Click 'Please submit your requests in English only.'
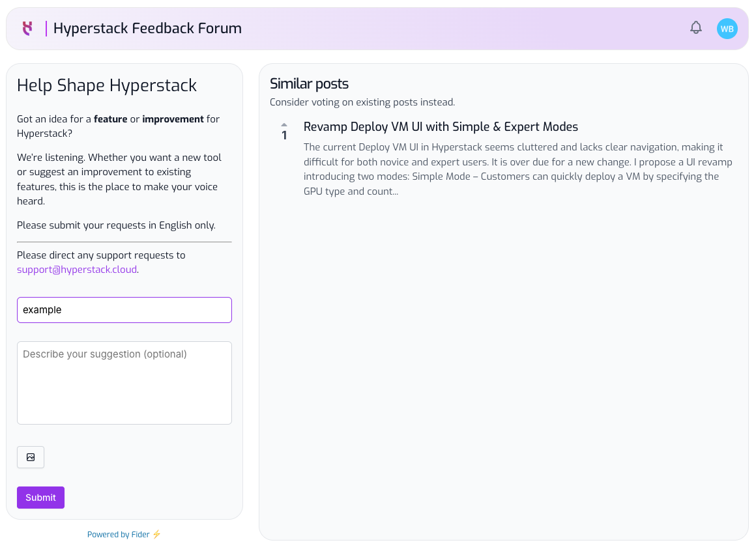 (x=116, y=225)
